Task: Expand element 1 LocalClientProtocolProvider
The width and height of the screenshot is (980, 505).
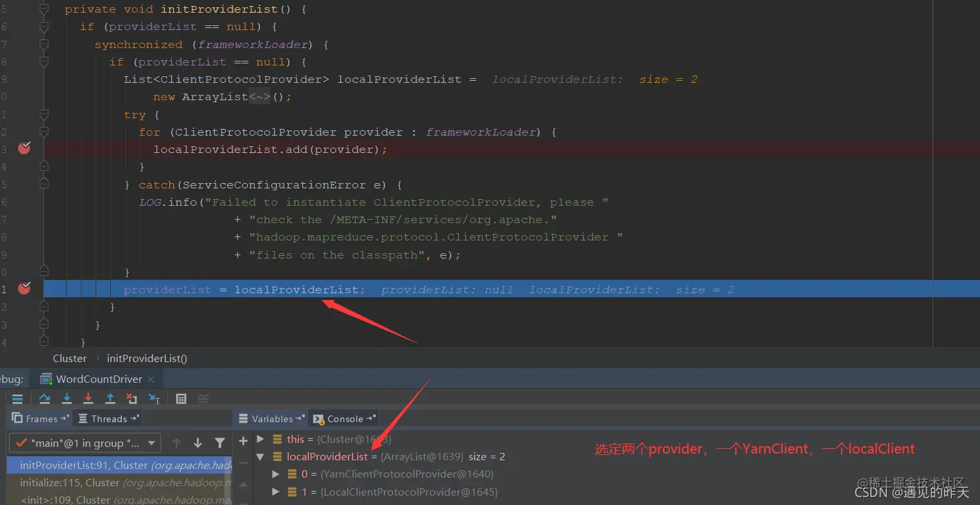Action: pyautogui.click(x=276, y=492)
